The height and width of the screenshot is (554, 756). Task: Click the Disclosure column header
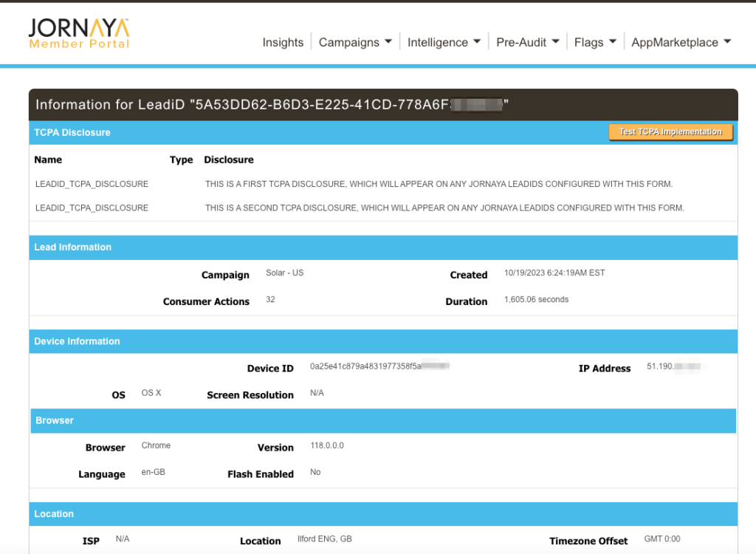(x=229, y=160)
